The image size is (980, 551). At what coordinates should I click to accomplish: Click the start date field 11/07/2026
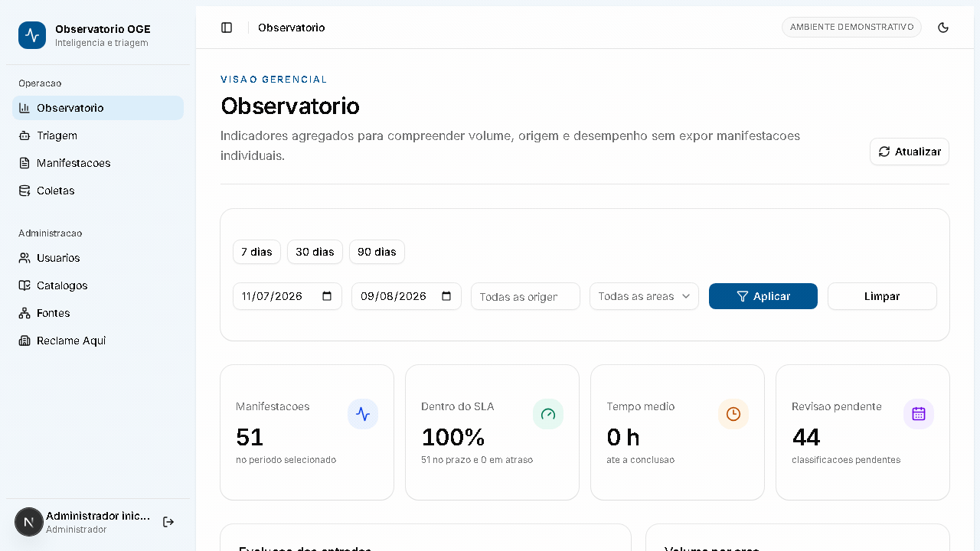pos(287,296)
